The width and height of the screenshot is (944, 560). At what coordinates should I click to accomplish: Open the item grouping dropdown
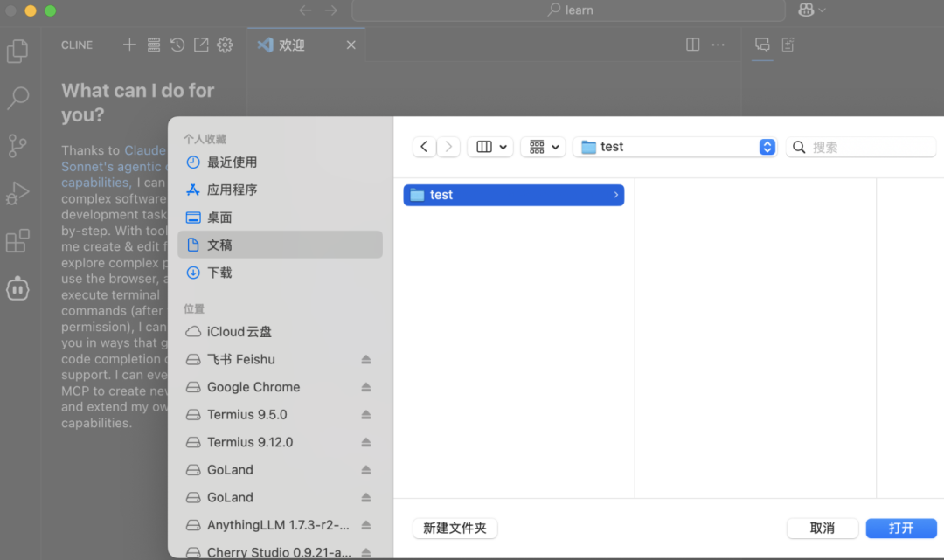coord(542,146)
